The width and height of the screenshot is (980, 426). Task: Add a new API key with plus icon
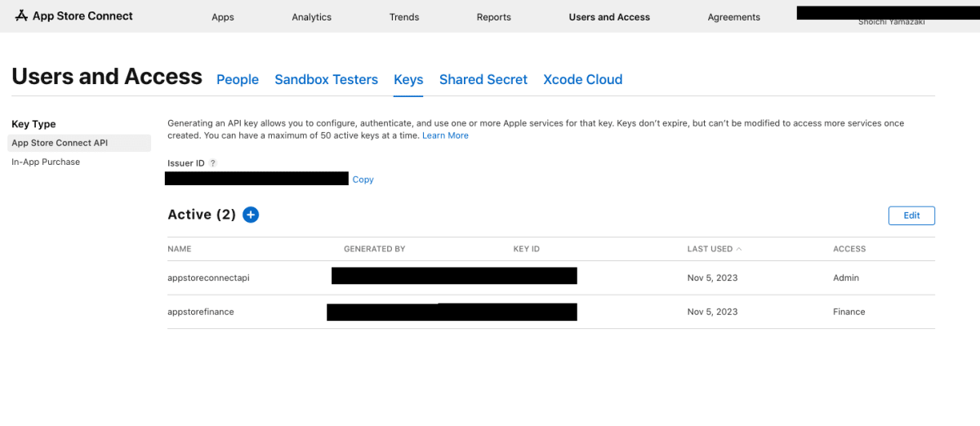pos(251,215)
